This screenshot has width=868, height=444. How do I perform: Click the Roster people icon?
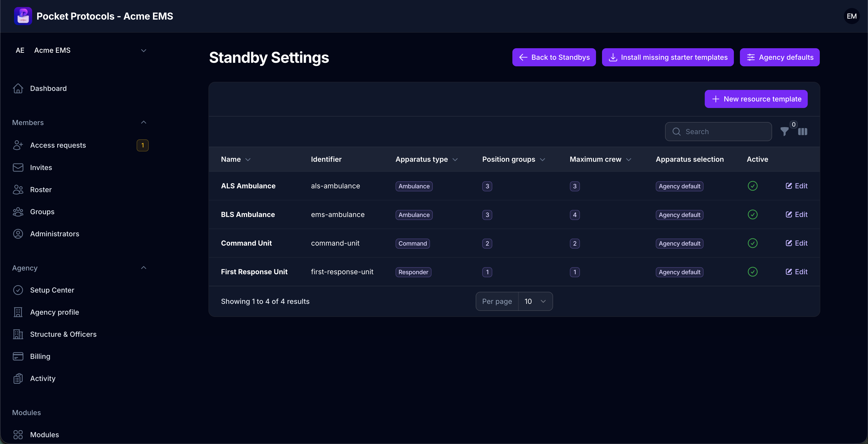(18, 190)
